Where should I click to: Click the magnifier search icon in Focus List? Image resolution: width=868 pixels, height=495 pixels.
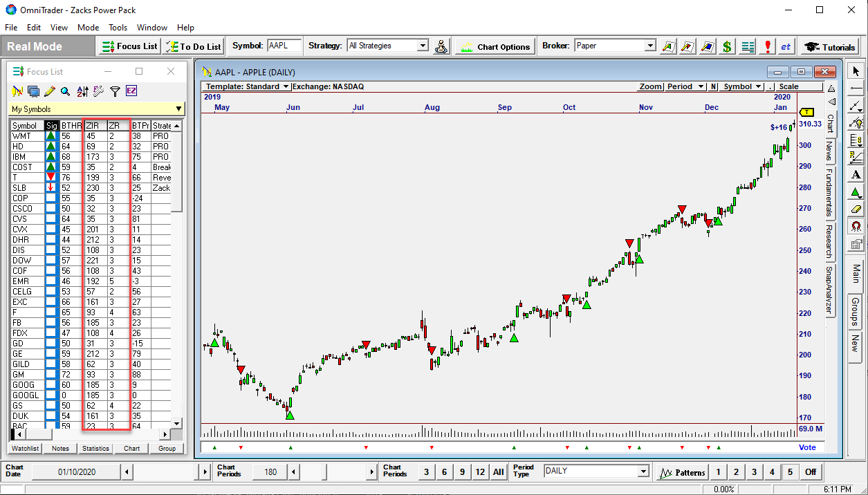tap(65, 91)
